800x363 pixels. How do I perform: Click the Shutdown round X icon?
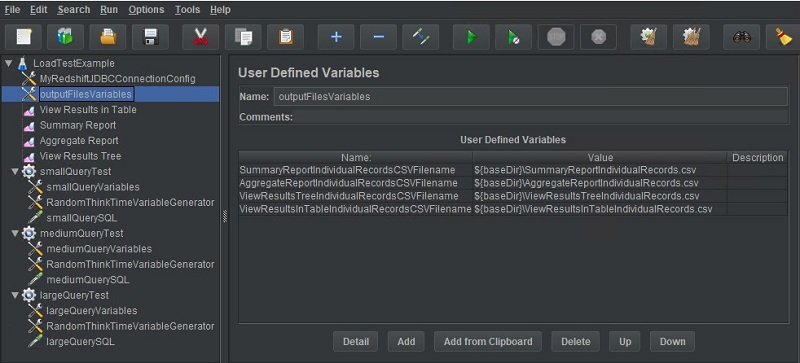tap(598, 37)
